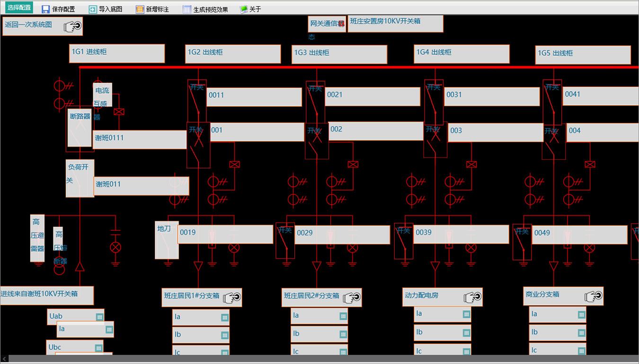Select the 1G1 进线柜 label box
The image size is (639, 364).
coord(117,53)
